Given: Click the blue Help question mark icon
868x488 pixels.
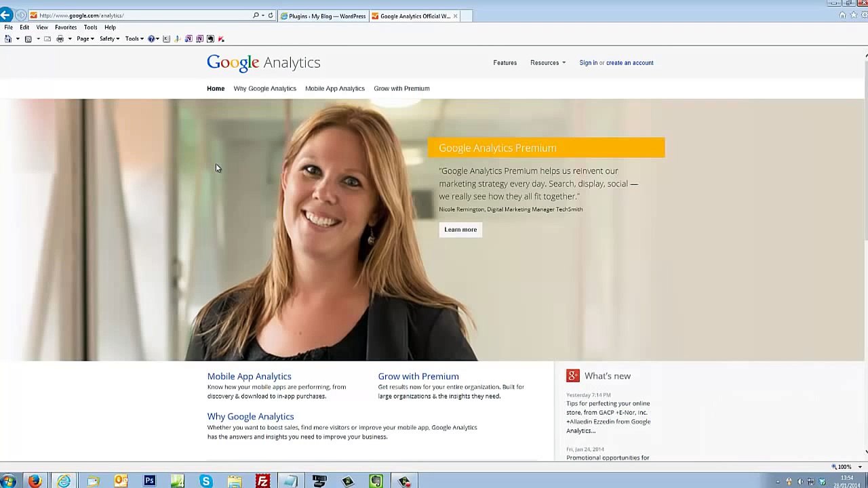Looking at the screenshot, I should tap(151, 39).
